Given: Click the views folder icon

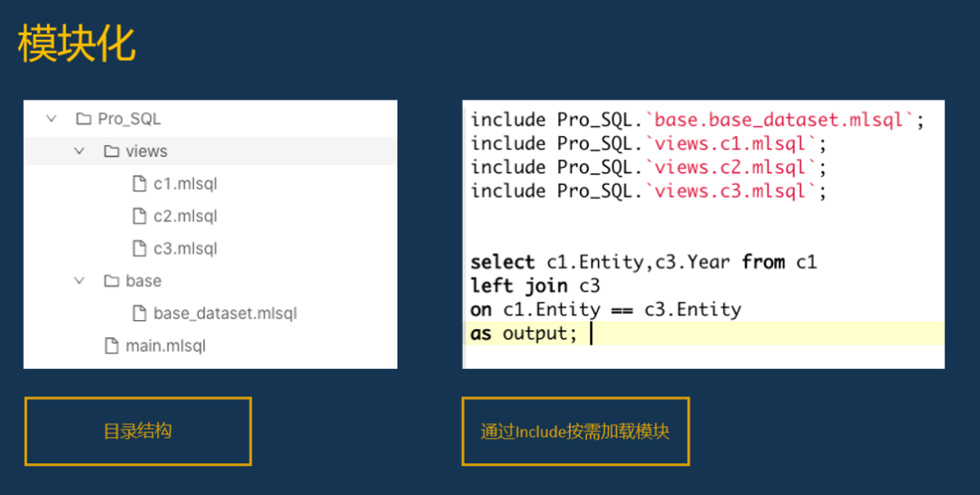Looking at the screenshot, I should click(x=112, y=151).
